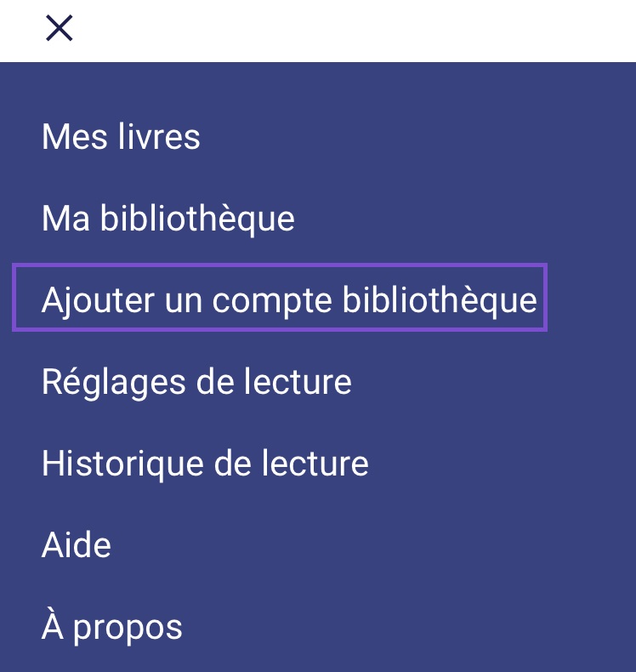Image resolution: width=636 pixels, height=672 pixels.
Task: Click the Historique de lecture label
Action: (205, 464)
